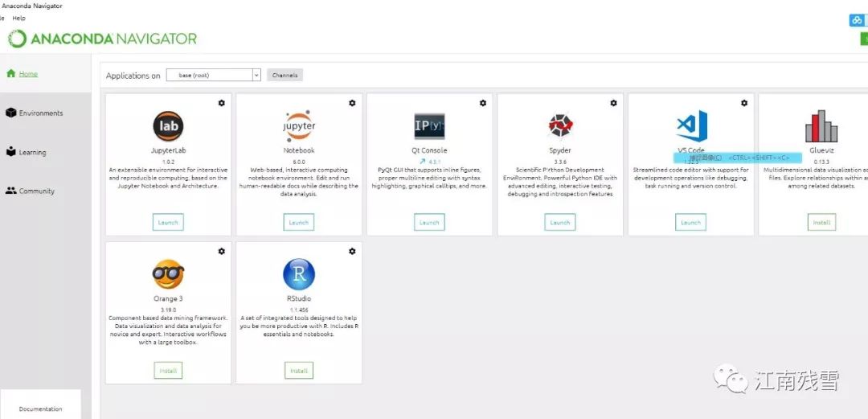This screenshot has height=419, width=868.
Task: Click the Qt Console update arrow icon
Action: [x=423, y=162]
